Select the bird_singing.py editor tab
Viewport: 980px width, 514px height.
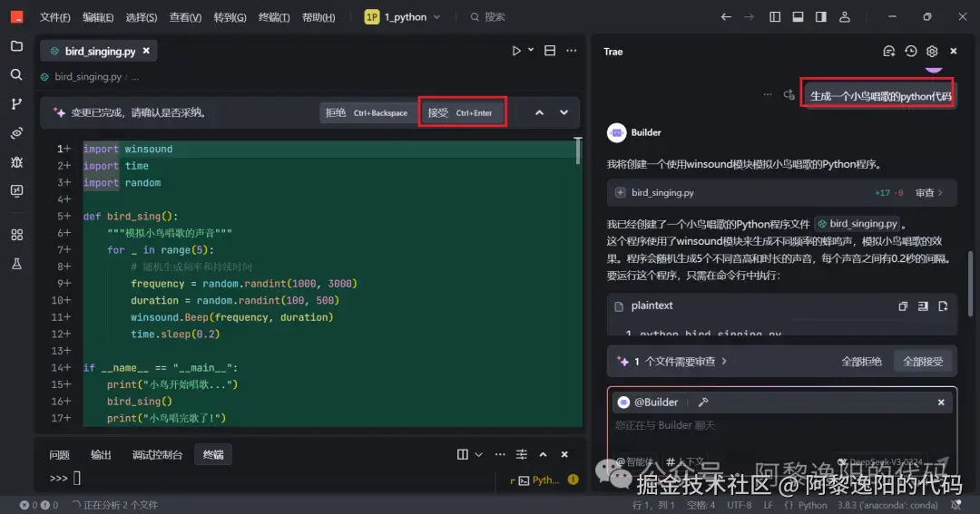[x=99, y=51]
